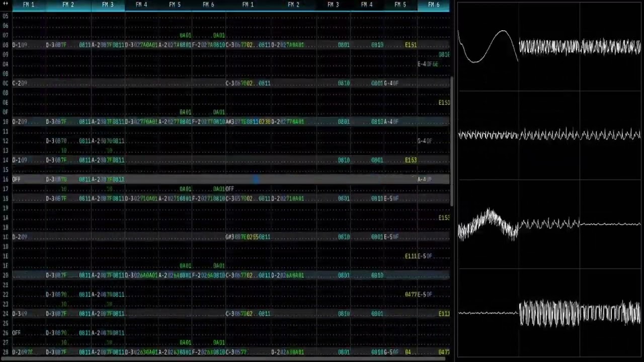Screen dimensions: 644x362
Task: Click the A-4 note in row 10
Action: tap(388, 122)
